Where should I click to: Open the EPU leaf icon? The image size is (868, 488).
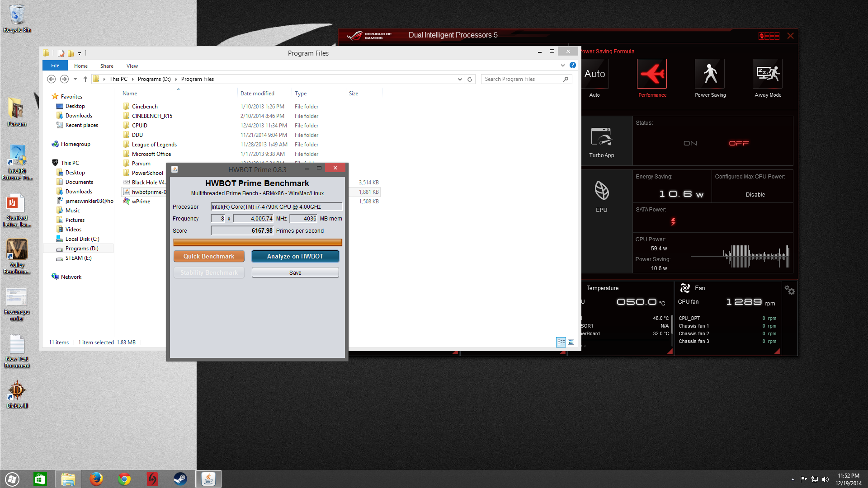[601, 191]
